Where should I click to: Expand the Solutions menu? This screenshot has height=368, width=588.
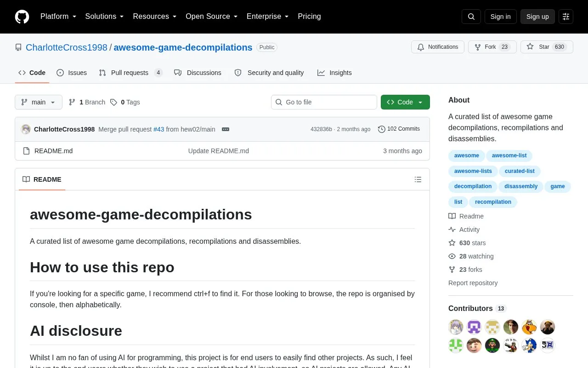(105, 17)
